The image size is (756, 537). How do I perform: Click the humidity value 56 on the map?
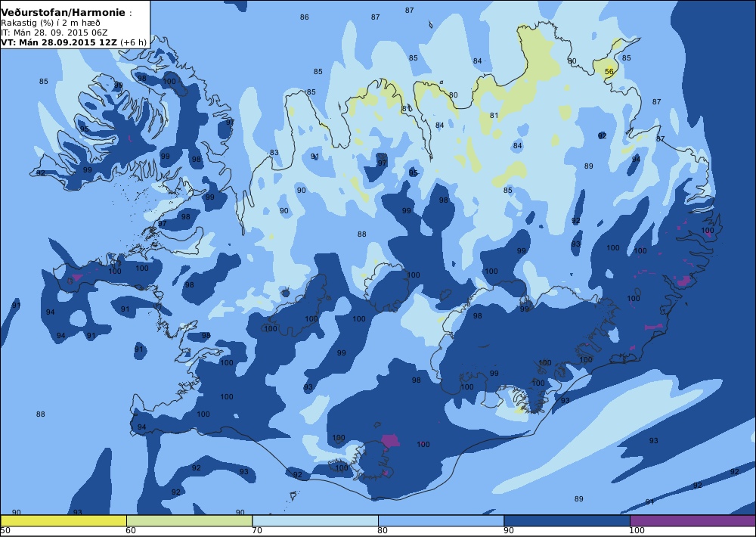(609, 71)
